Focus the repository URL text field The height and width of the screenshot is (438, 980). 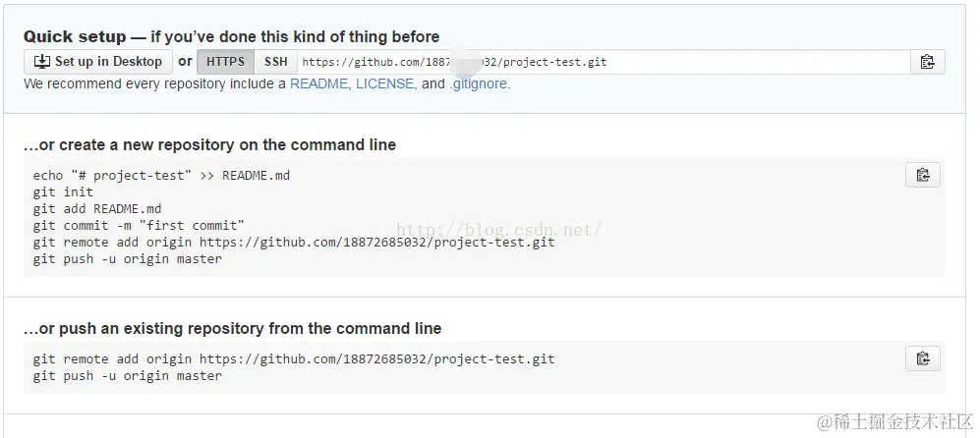(x=602, y=62)
